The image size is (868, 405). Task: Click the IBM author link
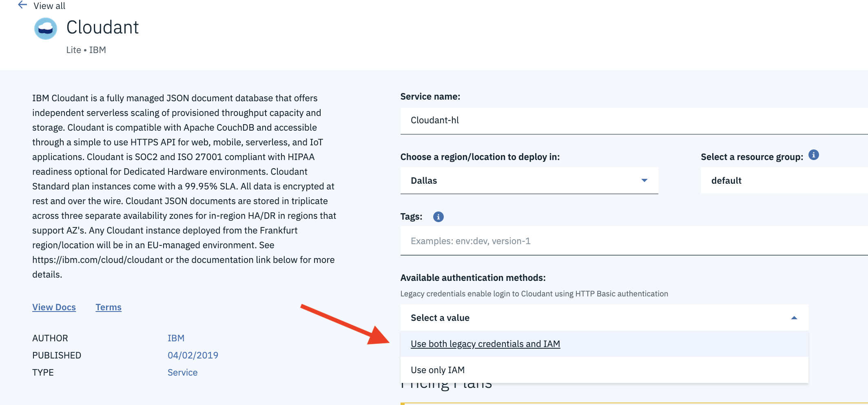(x=176, y=338)
